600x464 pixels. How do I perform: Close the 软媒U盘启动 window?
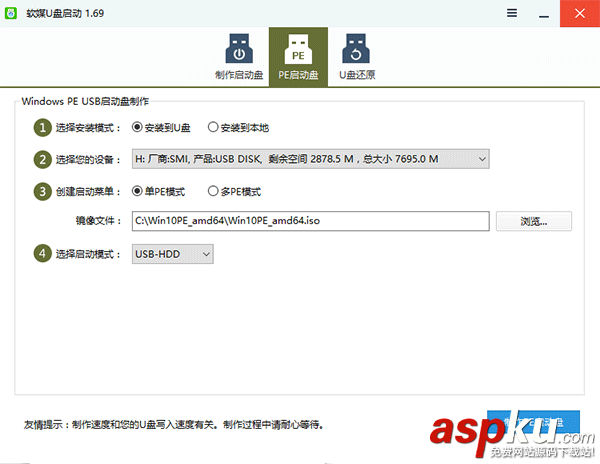click(580, 13)
